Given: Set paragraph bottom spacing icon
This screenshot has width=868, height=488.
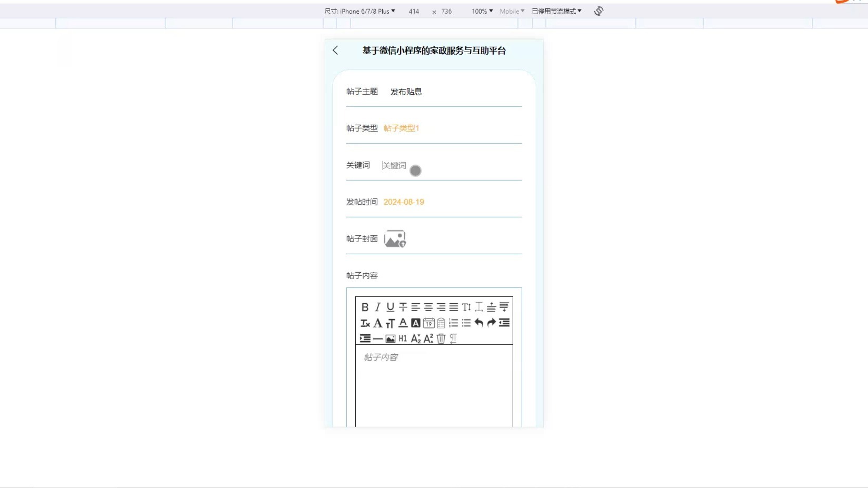Looking at the screenshot, I should click(504, 307).
